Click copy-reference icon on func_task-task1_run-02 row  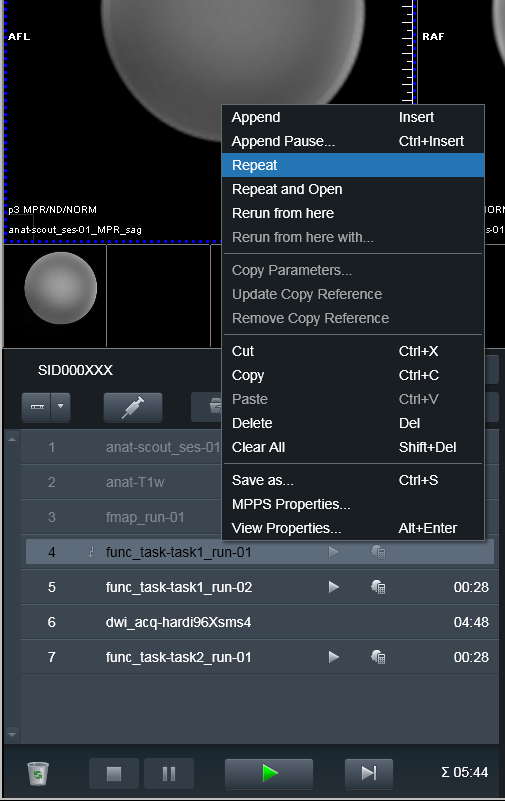tap(378, 587)
